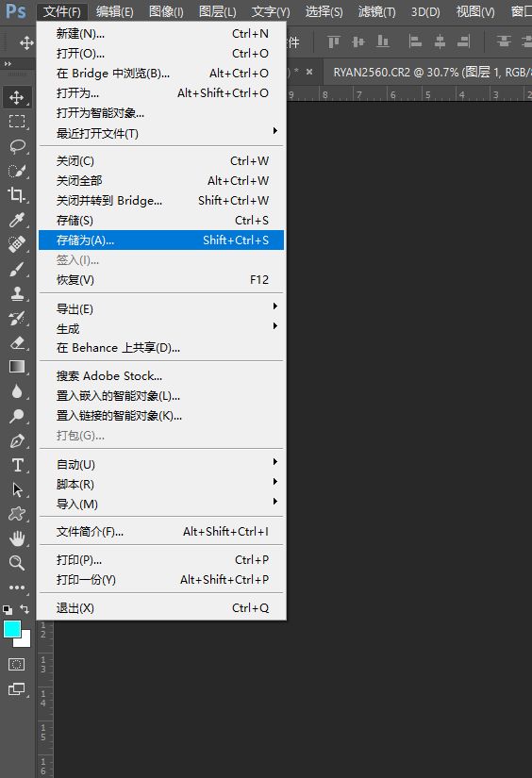Select the Eyedropper tool

point(17,220)
